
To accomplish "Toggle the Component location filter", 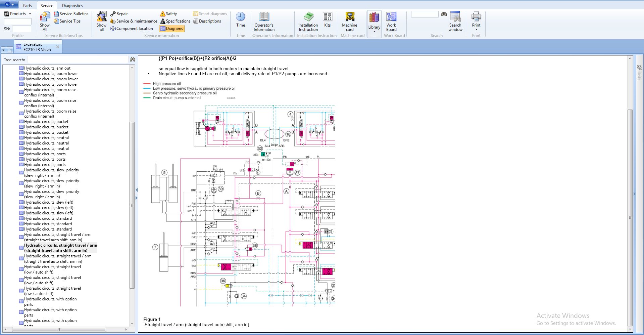I will point(132,29).
